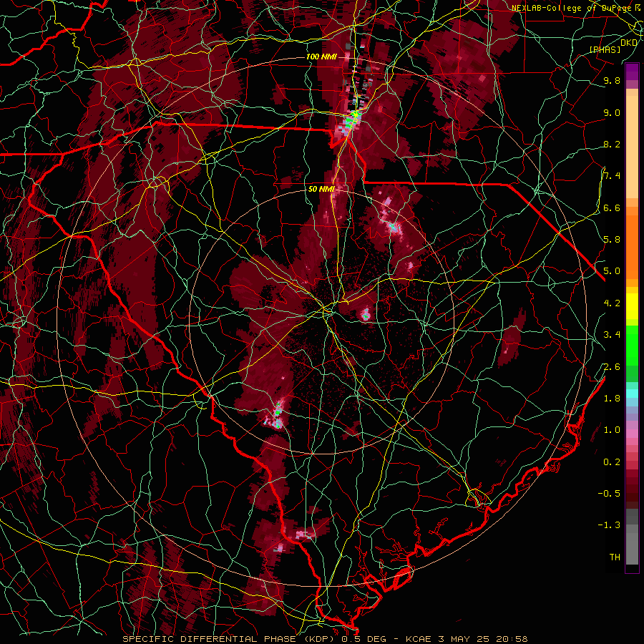644x644 pixels.
Task: Click the 9.0 value on the color scale
Action: tap(612, 112)
